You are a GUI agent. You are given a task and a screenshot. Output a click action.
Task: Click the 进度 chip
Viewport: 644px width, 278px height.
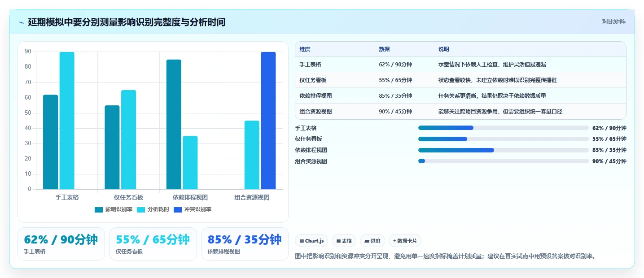(372, 241)
